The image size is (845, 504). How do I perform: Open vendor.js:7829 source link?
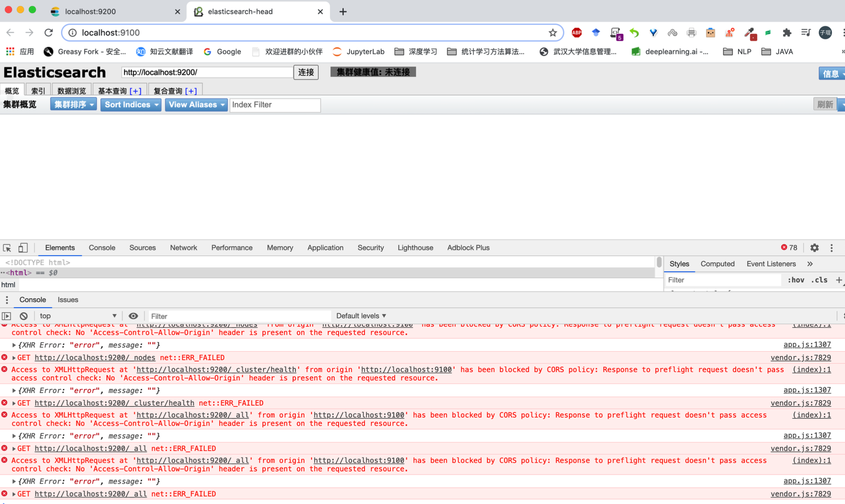[x=800, y=357]
